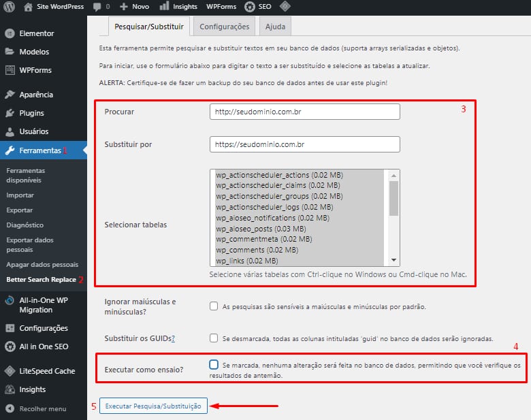Open the Insights bar chart icon in admin bar
531x420 pixels.
click(x=164, y=5)
